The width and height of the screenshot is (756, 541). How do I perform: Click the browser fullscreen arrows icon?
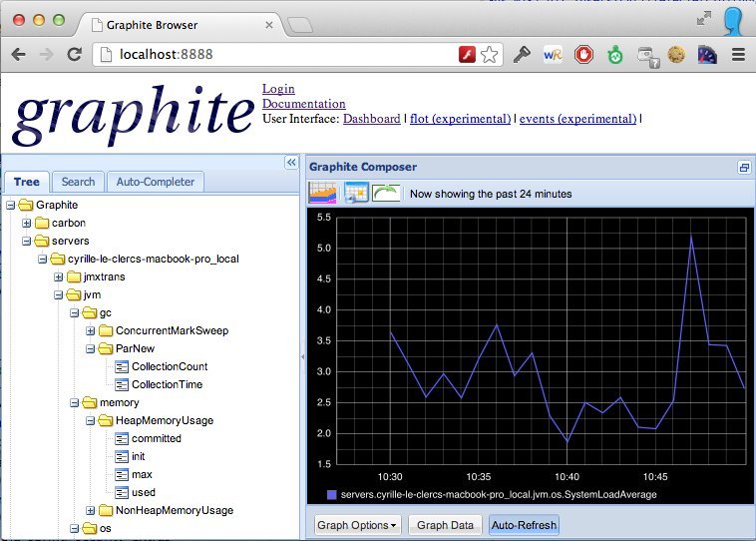704,18
